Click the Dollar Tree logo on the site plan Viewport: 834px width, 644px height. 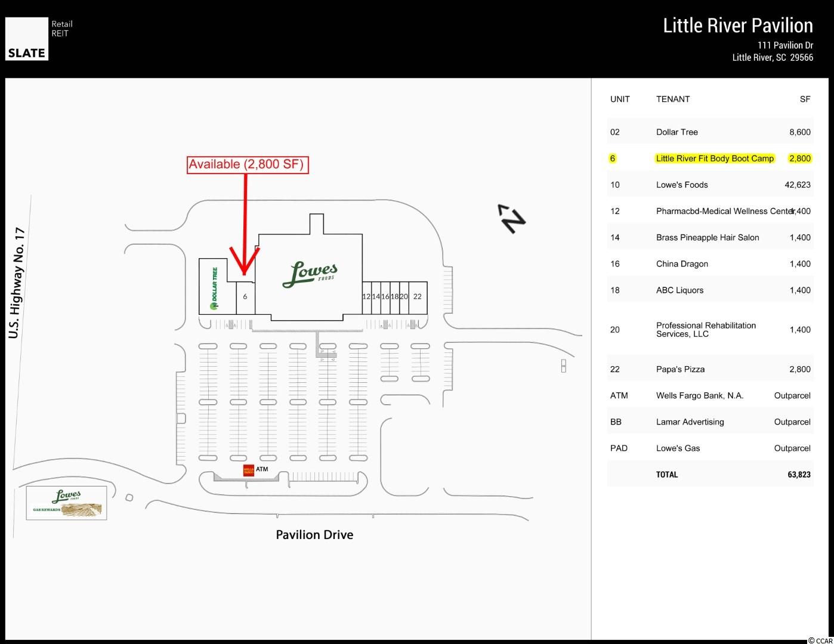(214, 288)
